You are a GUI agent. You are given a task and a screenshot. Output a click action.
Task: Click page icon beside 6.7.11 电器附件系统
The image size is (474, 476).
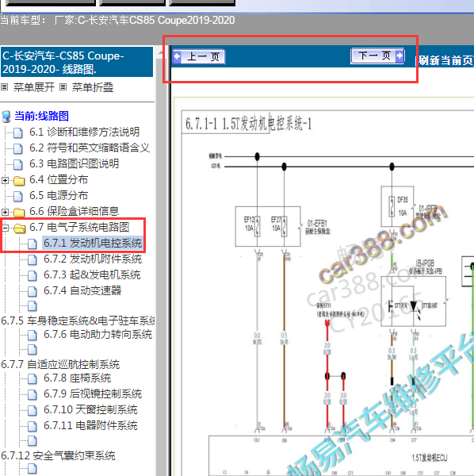click(x=32, y=426)
